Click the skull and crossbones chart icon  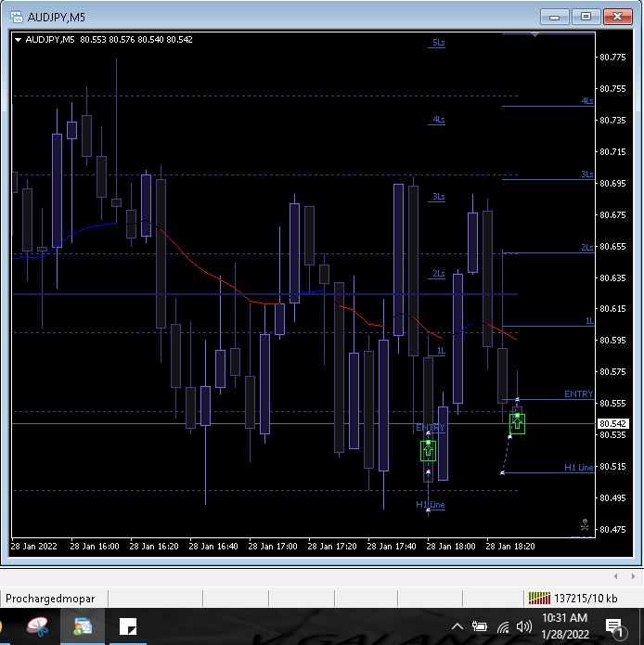click(x=585, y=525)
